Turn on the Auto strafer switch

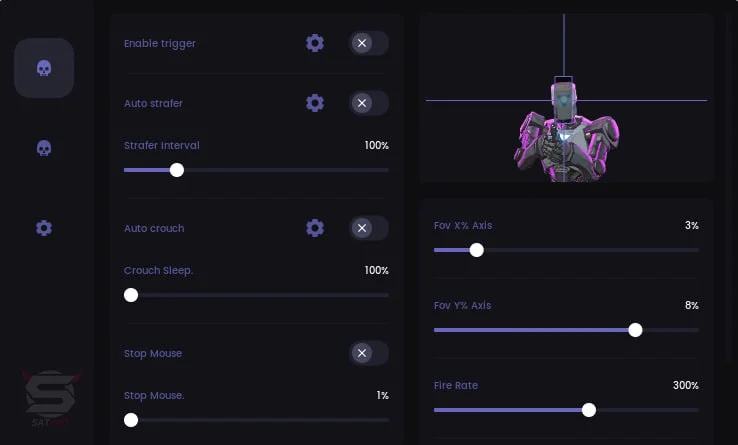[368, 103]
